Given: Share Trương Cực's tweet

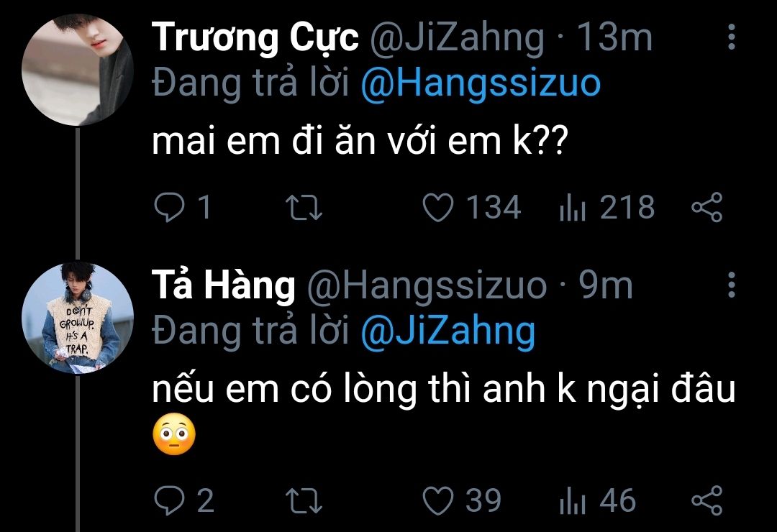Looking at the screenshot, I should 706,208.
